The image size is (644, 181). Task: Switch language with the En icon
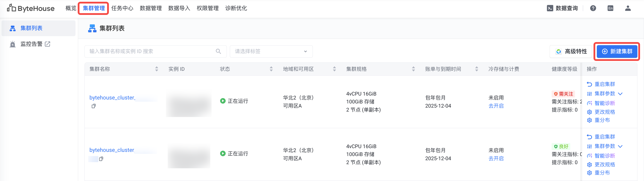click(610, 8)
